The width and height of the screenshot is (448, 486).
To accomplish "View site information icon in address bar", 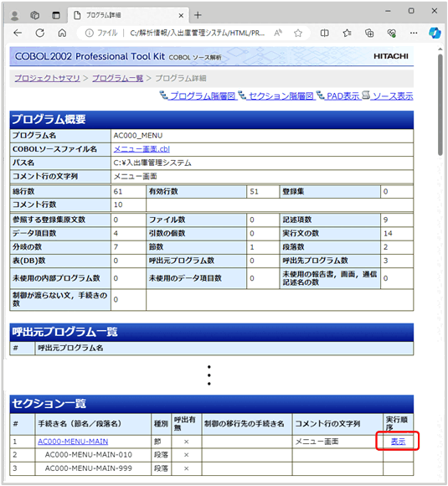I will point(90,33).
